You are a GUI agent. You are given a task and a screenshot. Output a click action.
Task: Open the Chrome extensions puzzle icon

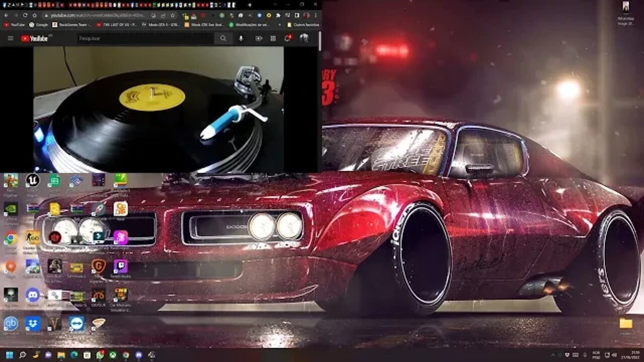278,16
